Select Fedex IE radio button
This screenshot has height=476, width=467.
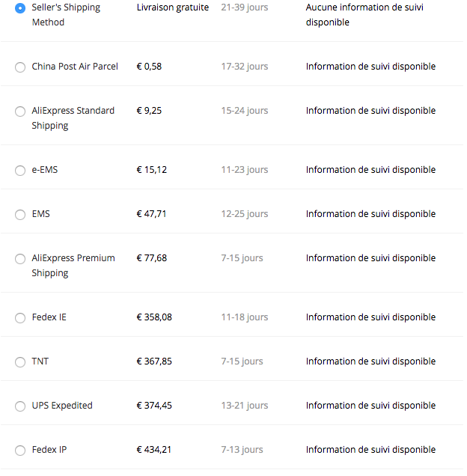click(x=20, y=318)
